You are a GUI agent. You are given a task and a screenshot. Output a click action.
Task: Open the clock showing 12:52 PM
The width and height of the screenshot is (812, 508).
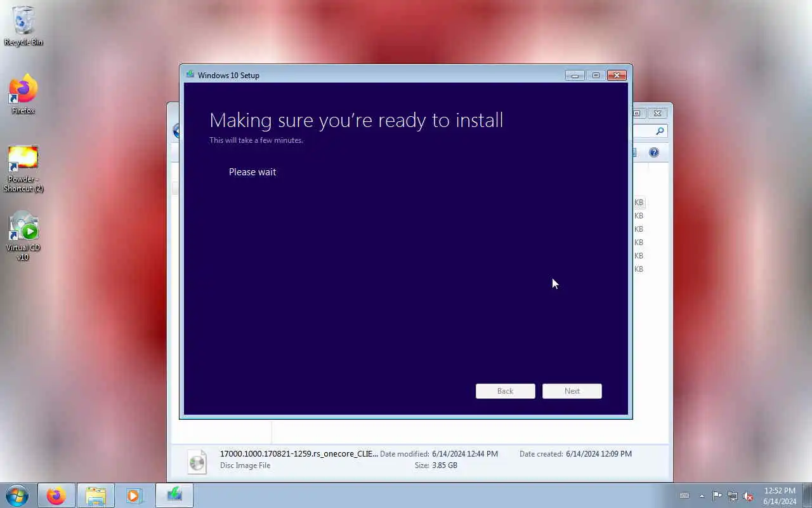tap(780, 496)
